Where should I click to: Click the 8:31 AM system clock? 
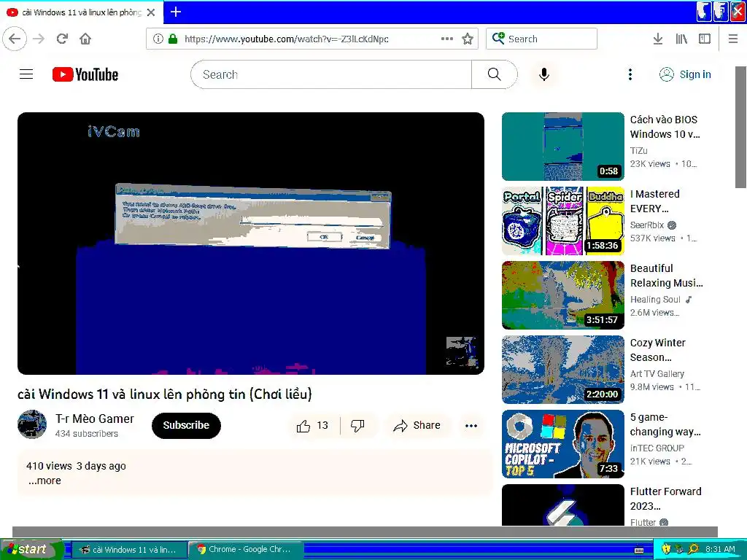[x=720, y=549]
